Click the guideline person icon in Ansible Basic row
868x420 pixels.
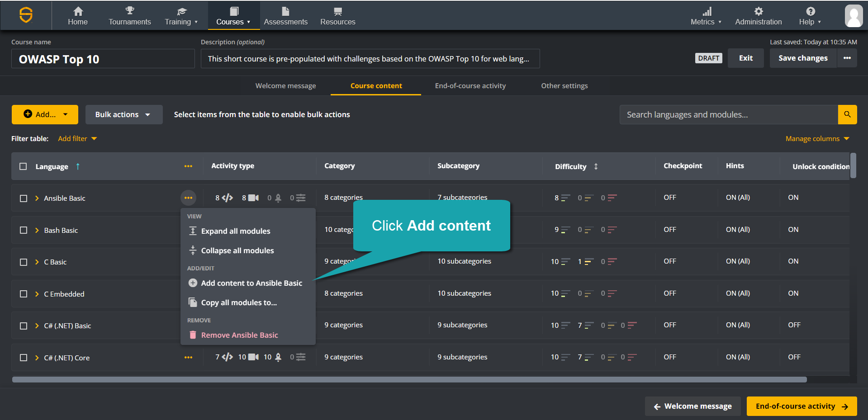click(278, 198)
